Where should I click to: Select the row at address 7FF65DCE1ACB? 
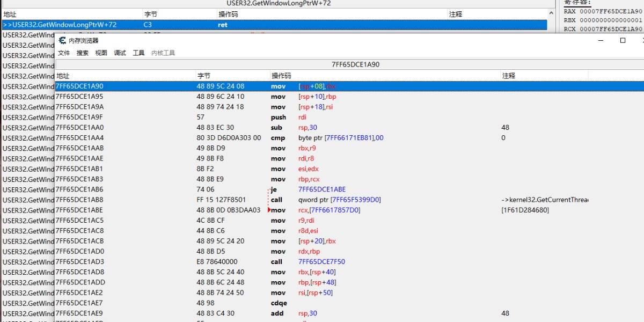pos(350,241)
